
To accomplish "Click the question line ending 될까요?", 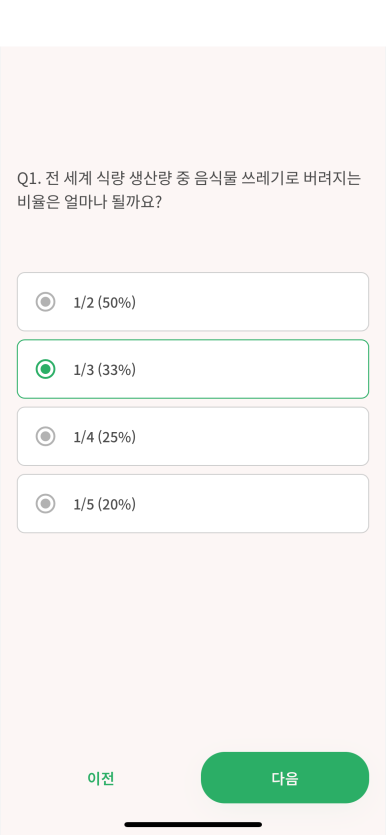I will click(89, 202).
